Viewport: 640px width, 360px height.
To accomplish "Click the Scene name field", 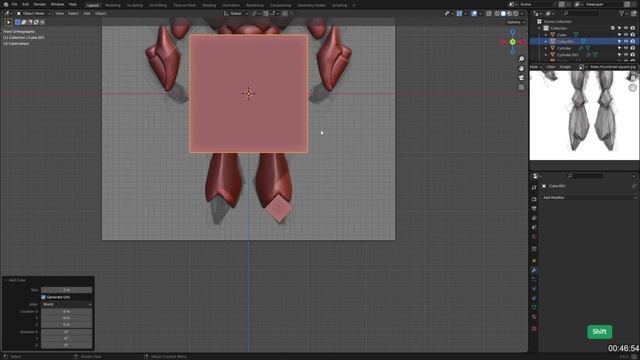I will point(538,4).
